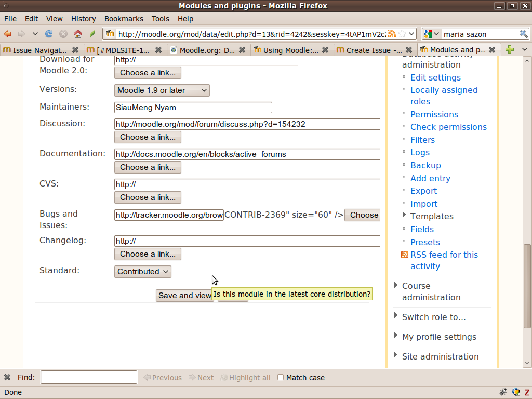Viewport: 532px width, 399px height.
Task: Open the Versions dropdown showing Moodle 1.9 or later
Action: pos(162,90)
